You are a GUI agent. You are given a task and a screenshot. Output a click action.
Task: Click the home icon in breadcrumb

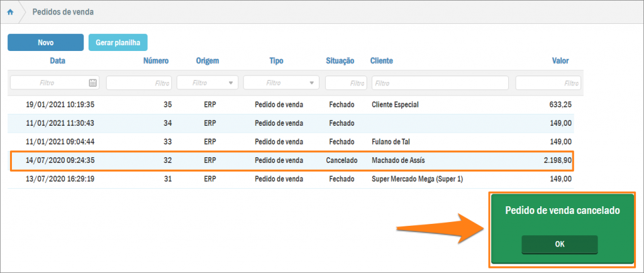tap(11, 12)
